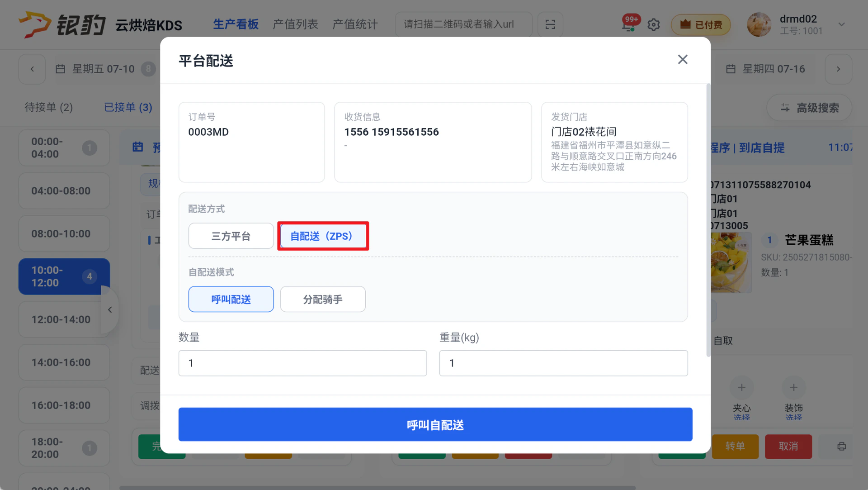Image resolution: width=868 pixels, height=490 pixels.
Task: Expand the drmd02 user account dropdown
Action: tap(841, 24)
